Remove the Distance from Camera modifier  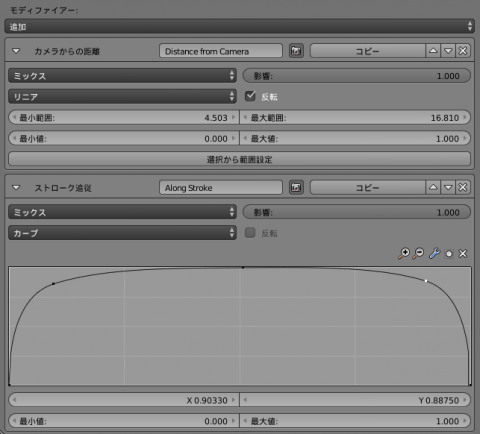point(463,51)
